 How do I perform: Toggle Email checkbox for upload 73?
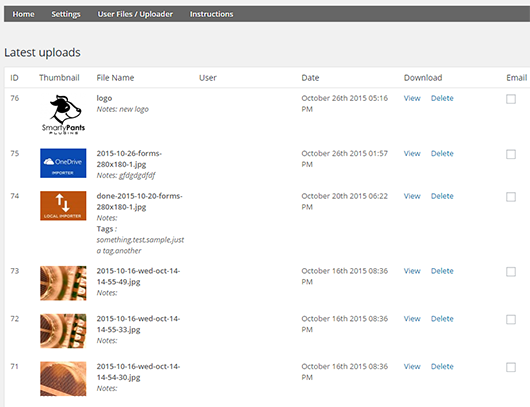[511, 272]
